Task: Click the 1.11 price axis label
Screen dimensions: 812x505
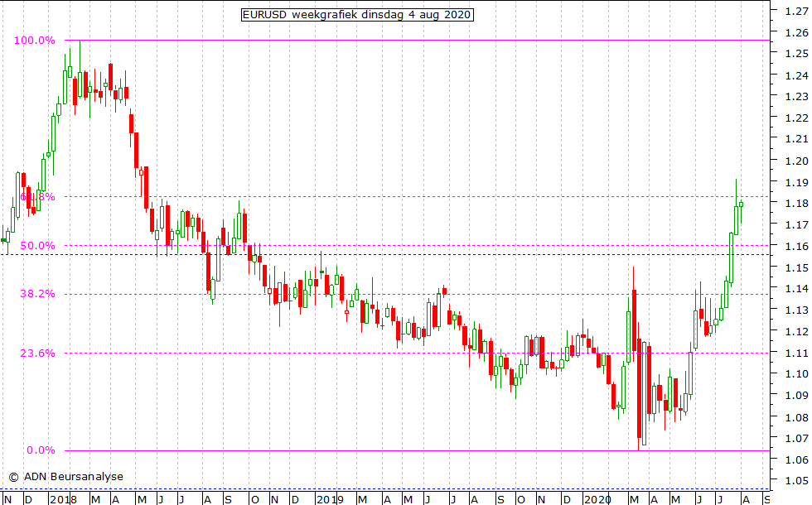Action: click(796, 353)
